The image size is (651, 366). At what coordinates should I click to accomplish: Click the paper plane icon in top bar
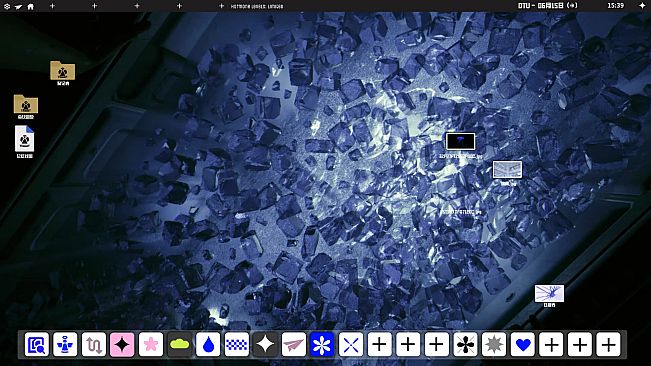tap(18, 7)
